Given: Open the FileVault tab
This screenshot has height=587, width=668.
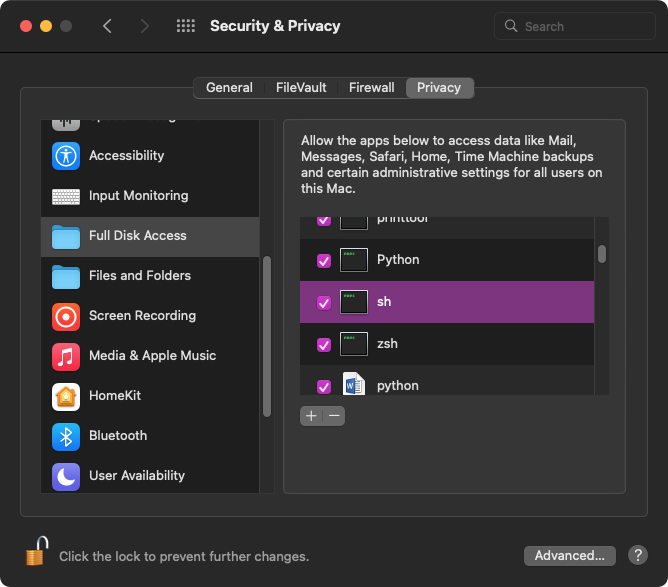Looking at the screenshot, I should tap(301, 88).
